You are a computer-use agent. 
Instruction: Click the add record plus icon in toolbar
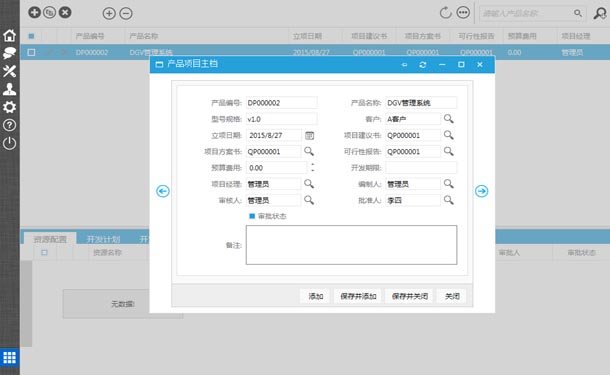34,12
